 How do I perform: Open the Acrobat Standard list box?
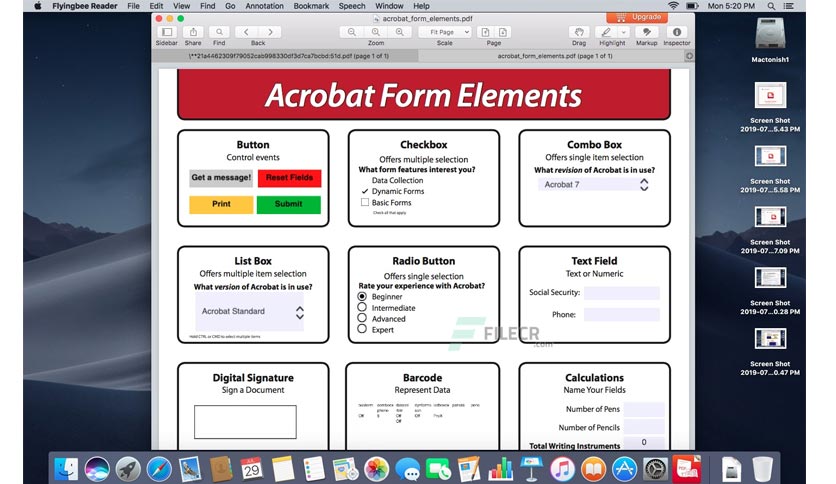(x=250, y=312)
